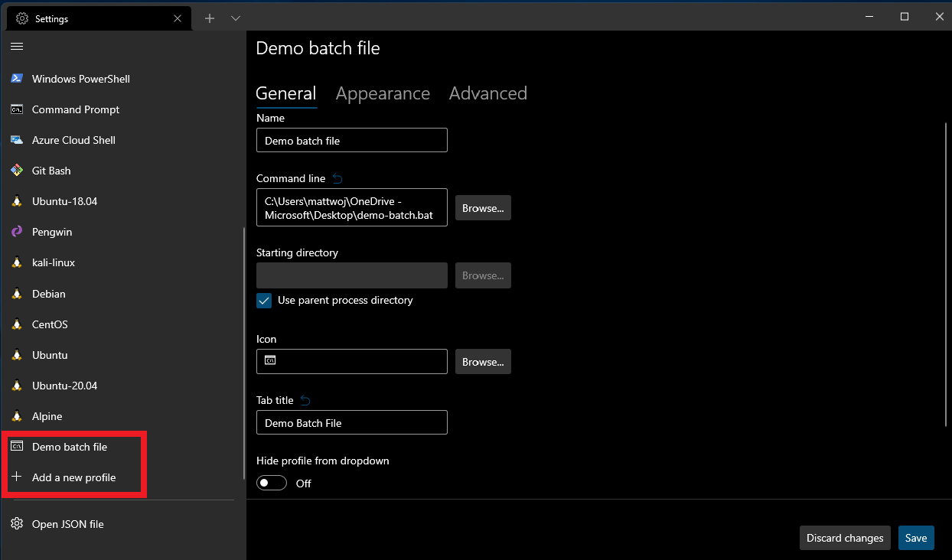Open the hamburger navigation menu
This screenshot has width=952, height=560.
pyautogui.click(x=16, y=46)
